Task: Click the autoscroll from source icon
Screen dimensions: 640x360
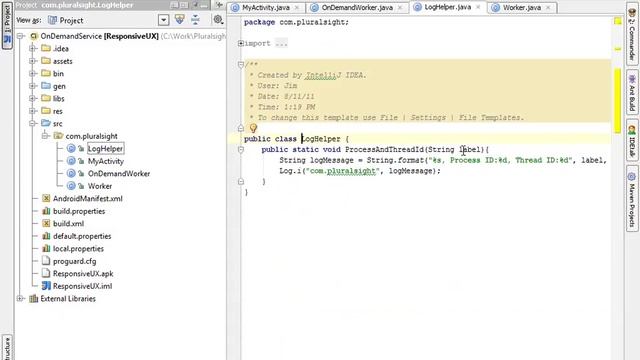Action: [x=180, y=19]
